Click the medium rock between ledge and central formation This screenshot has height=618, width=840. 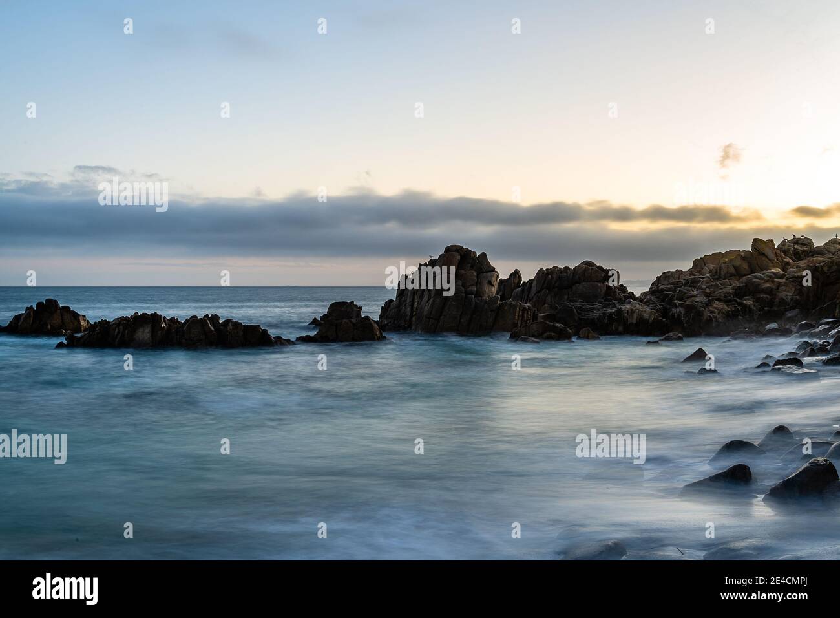[342, 322]
